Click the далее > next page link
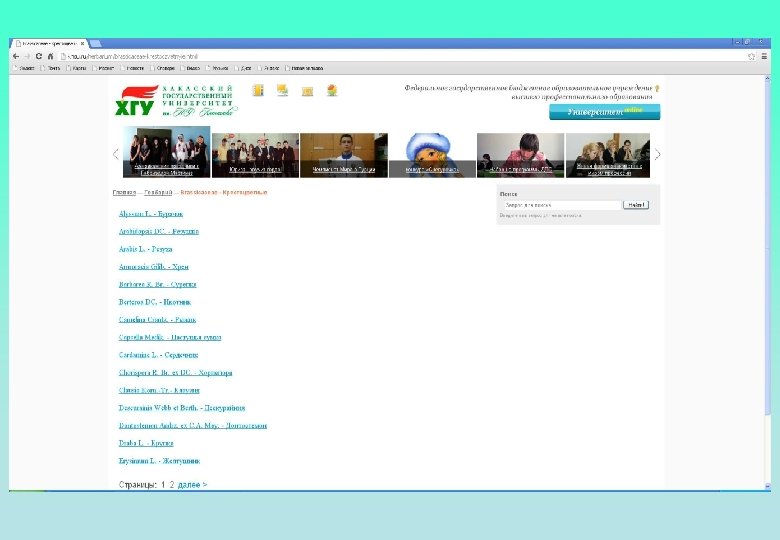780x540 pixels. click(x=193, y=485)
